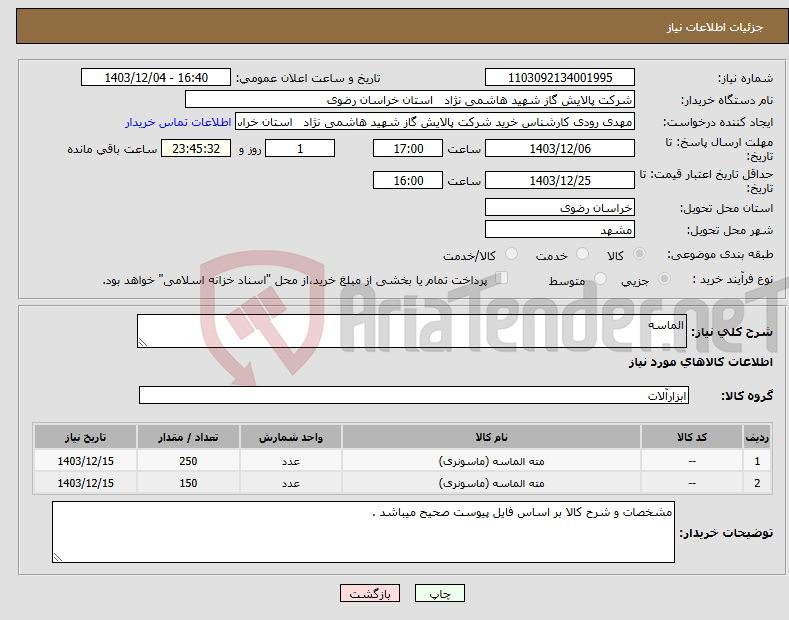Image resolution: width=789 pixels, height=620 pixels.
Task: Click the واحد شمارش column header
Action: tap(291, 437)
